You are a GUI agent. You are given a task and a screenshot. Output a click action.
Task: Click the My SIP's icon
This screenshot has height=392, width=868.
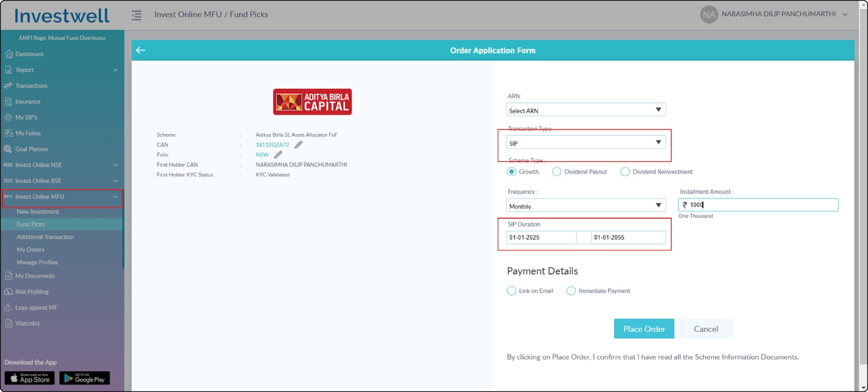click(x=8, y=117)
